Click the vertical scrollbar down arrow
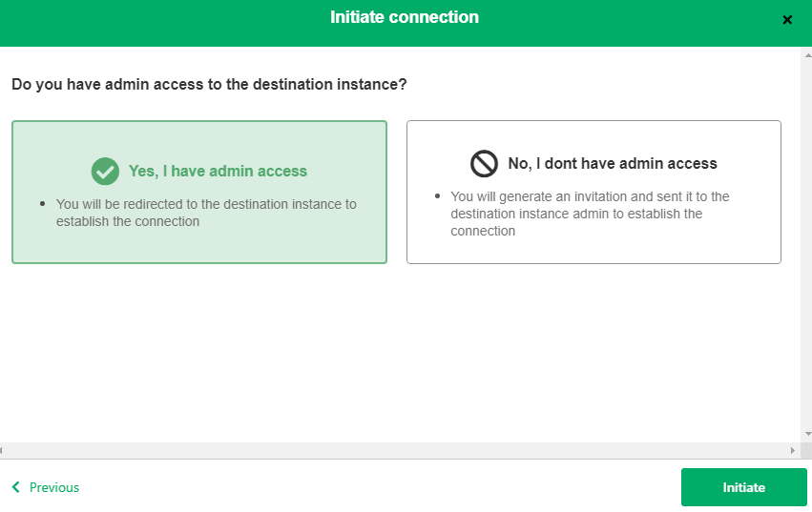The width and height of the screenshot is (812, 512). point(807,434)
